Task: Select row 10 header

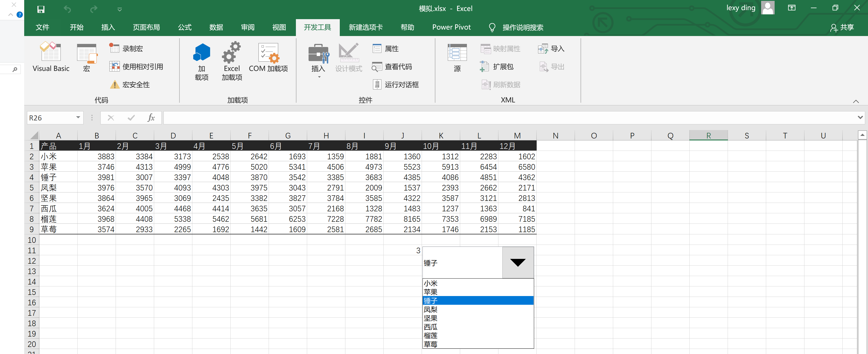Action: pyautogui.click(x=32, y=240)
